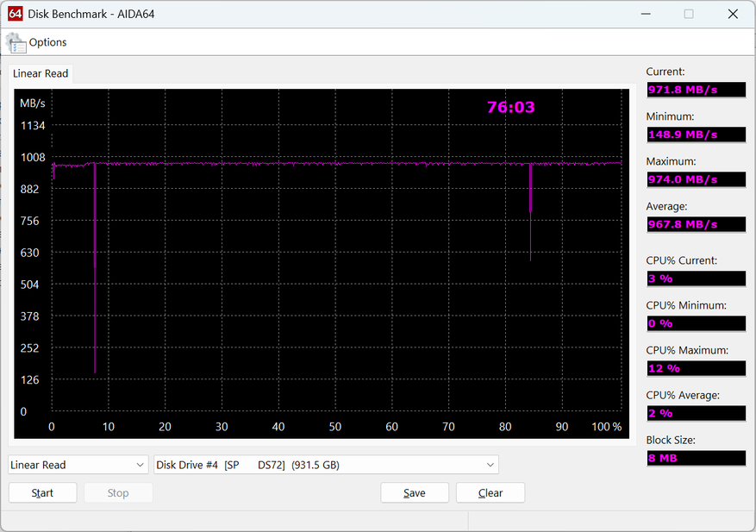Click the 100 % label on graph axis
Screen dimensions: 756x532
[x=607, y=426]
